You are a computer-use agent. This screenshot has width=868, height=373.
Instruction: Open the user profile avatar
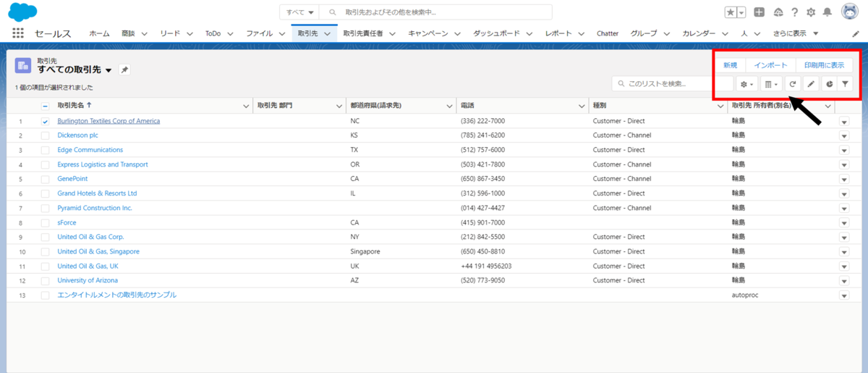[x=849, y=12]
